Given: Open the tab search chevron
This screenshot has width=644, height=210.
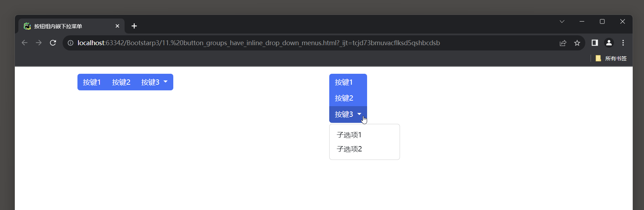Looking at the screenshot, I should 562,22.
